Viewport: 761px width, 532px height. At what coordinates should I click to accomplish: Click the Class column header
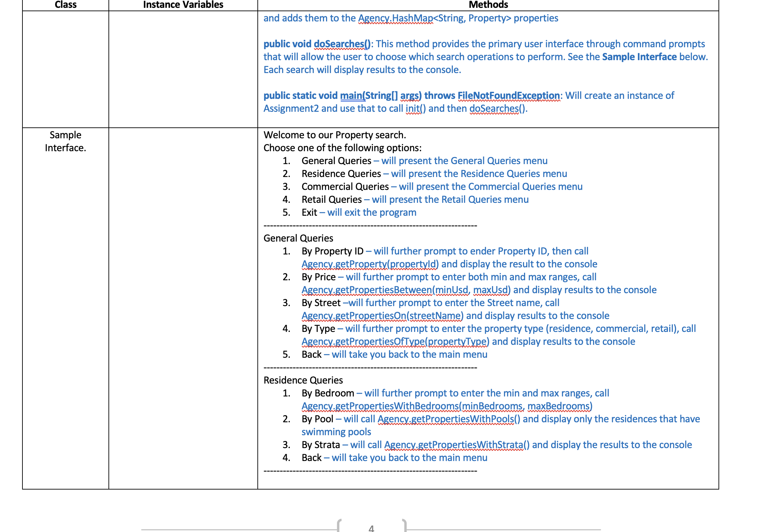click(x=66, y=5)
